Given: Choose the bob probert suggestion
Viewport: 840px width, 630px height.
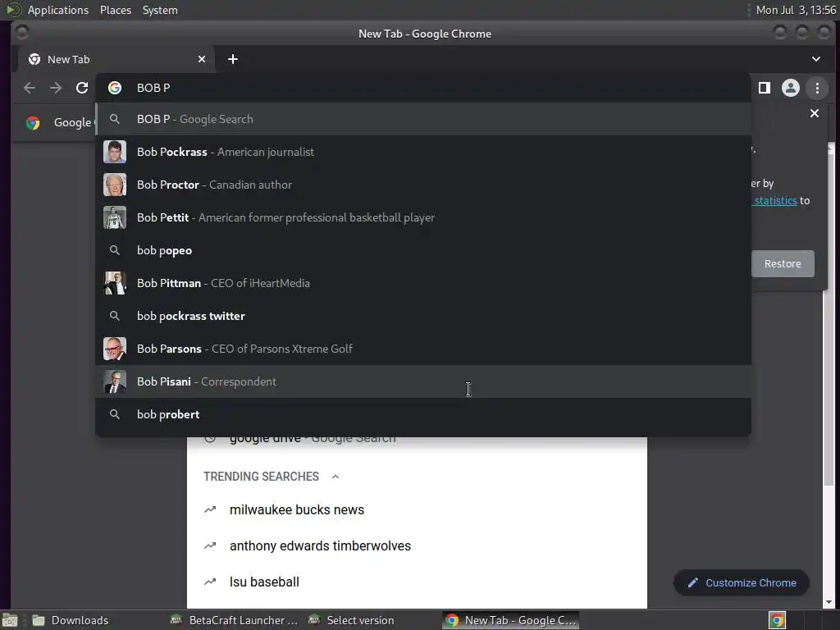Looking at the screenshot, I should pos(423,414).
